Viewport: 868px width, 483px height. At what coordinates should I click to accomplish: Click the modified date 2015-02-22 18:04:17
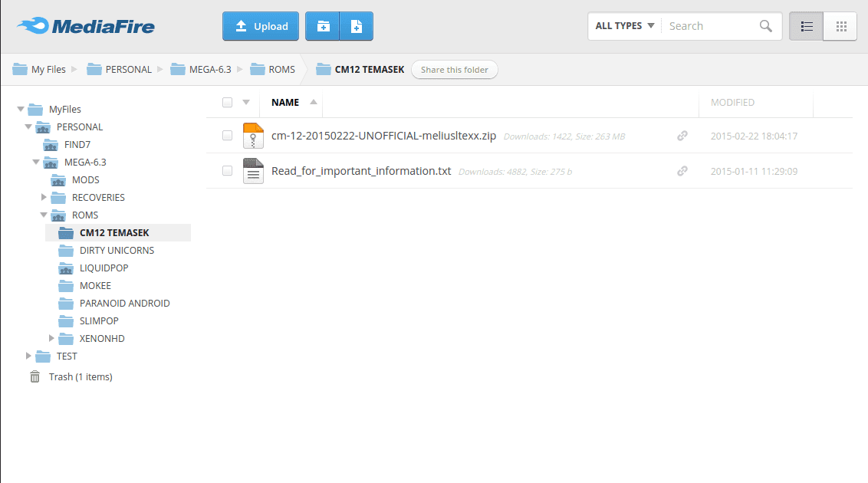pos(754,136)
